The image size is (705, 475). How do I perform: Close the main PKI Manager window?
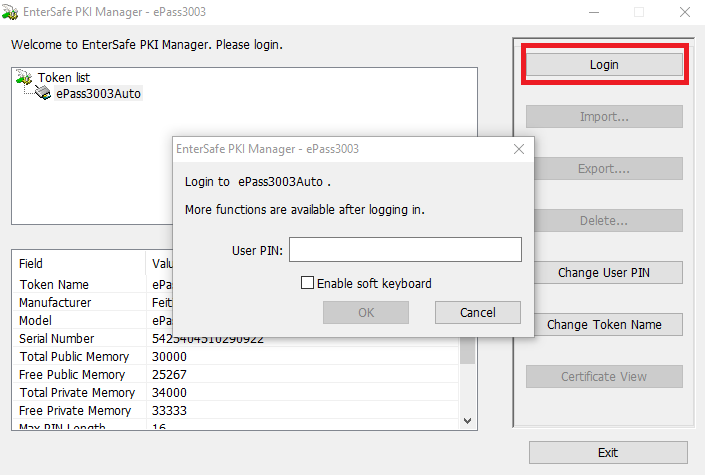(685, 12)
